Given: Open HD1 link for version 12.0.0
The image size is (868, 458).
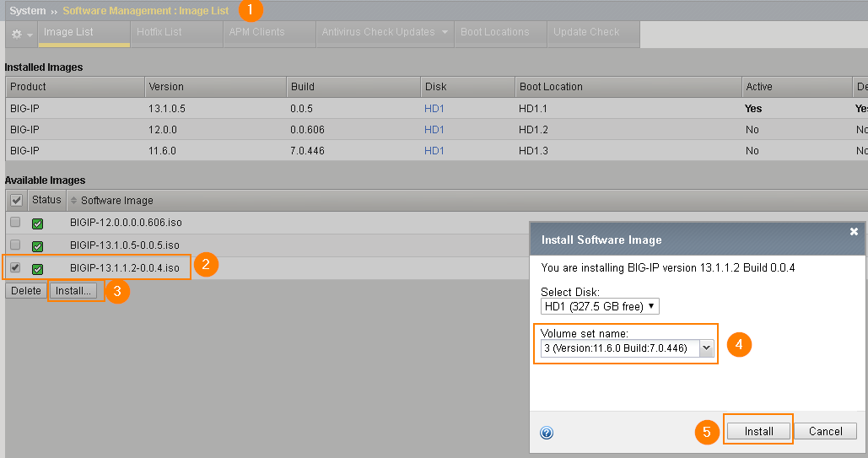Looking at the screenshot, I should coord(434,130).
